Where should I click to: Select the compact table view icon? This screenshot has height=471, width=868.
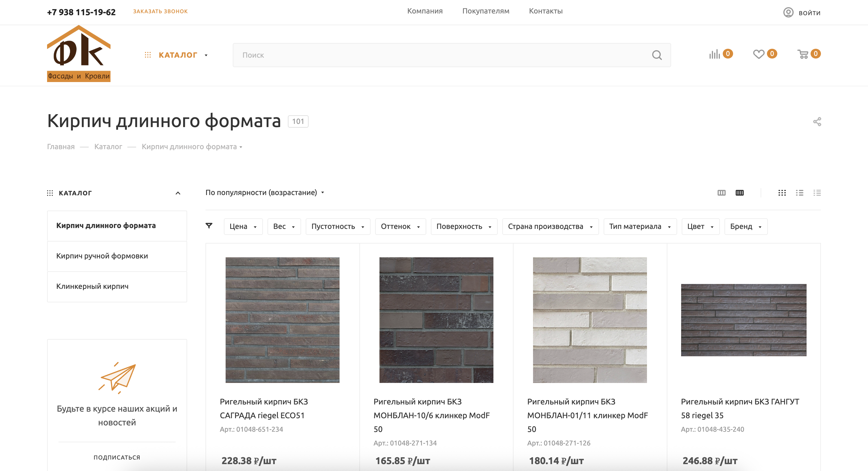pyautogui.click(x=817, y=193)
